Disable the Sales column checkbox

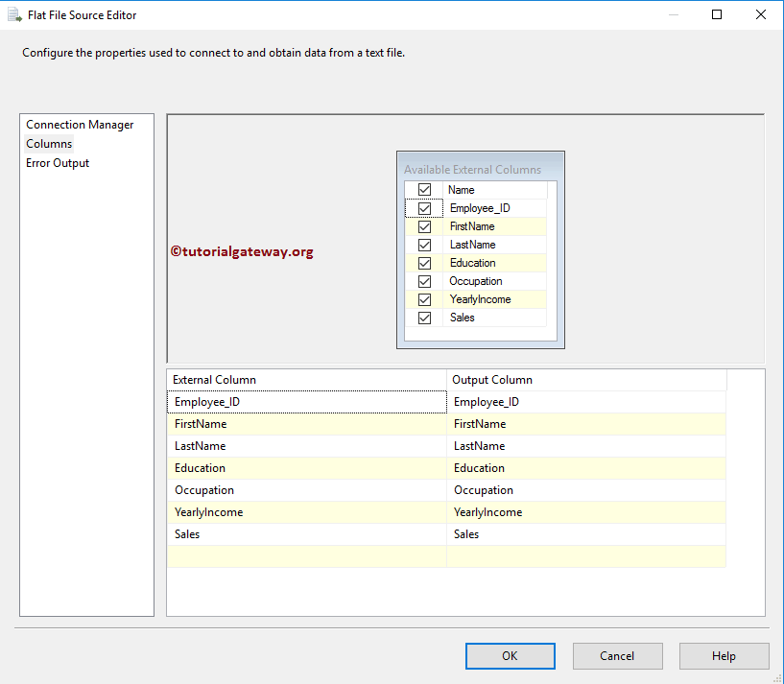424,317
